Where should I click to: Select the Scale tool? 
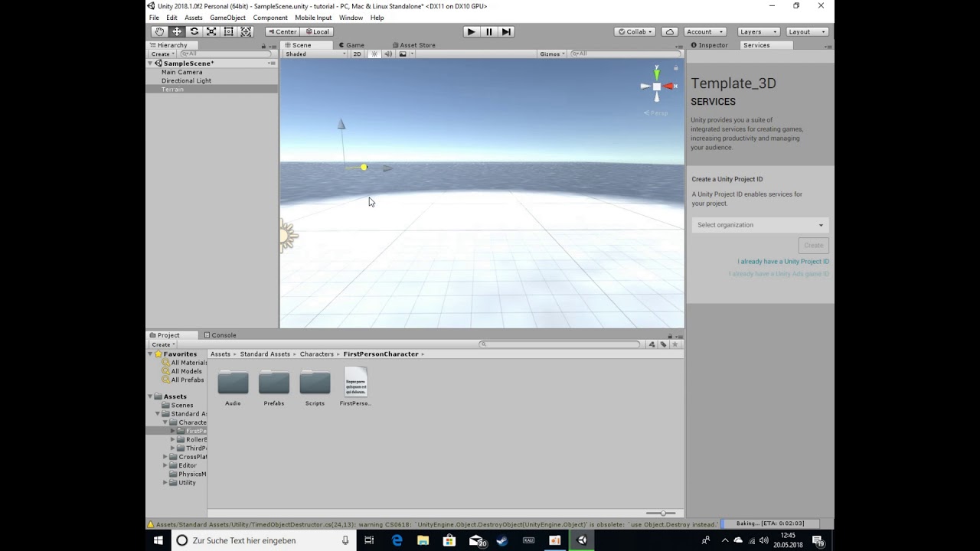(x=211, y=31)
